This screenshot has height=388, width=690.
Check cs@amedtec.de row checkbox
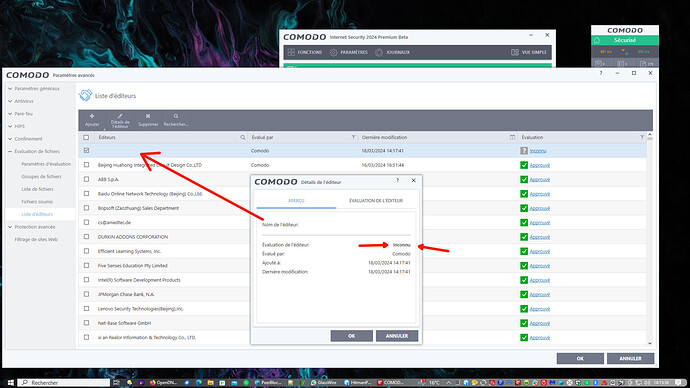point(86,223)
